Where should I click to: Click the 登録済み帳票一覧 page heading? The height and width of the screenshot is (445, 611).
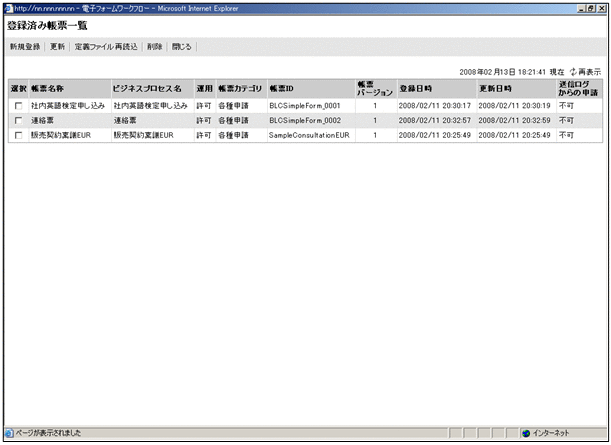47,26
